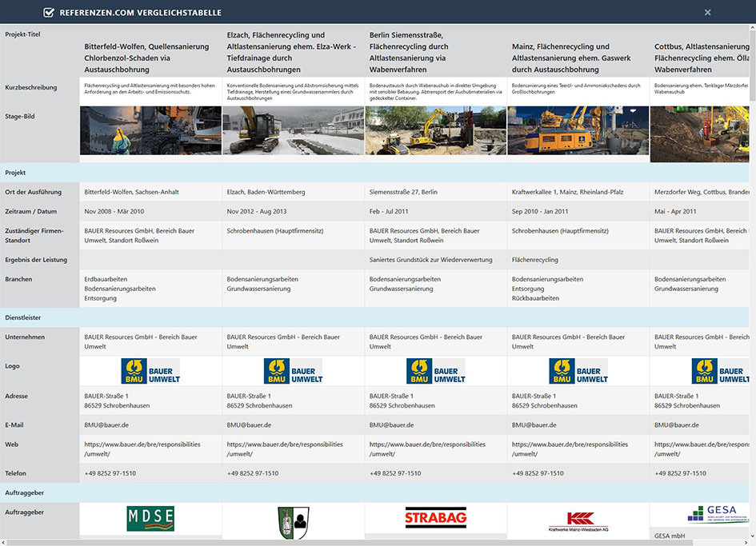756x546 pixels.
Task: Click the Kraftwerke Mainz-Wiesbaden AG logo
Action: (578, 520)
